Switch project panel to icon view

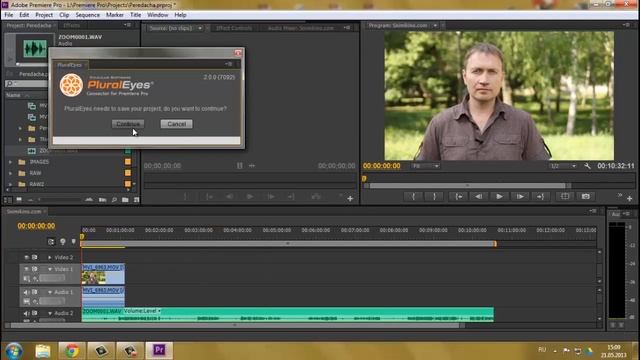click(19, 200)
